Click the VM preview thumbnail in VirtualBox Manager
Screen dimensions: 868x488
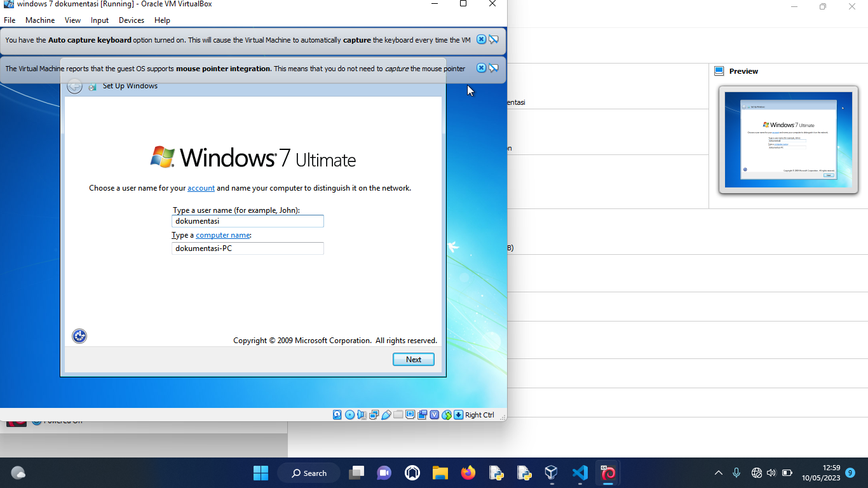[789, 140]
